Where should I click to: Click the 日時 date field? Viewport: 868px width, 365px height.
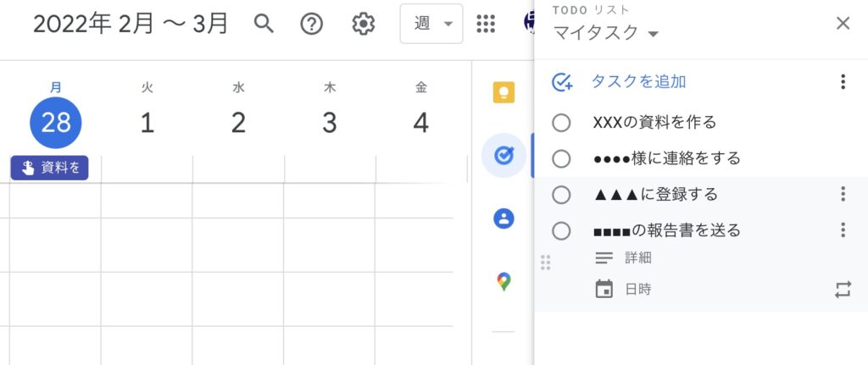point(637,290)
